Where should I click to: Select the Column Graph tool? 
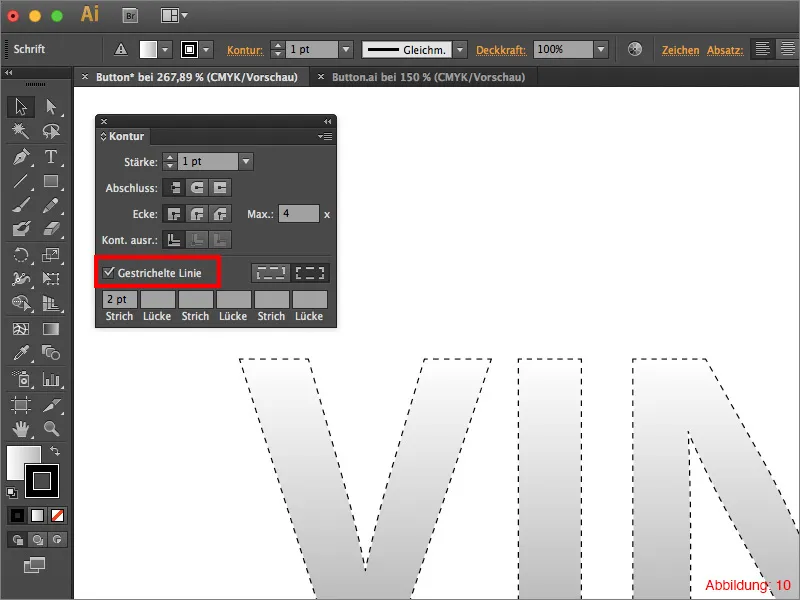pos(51,379)
